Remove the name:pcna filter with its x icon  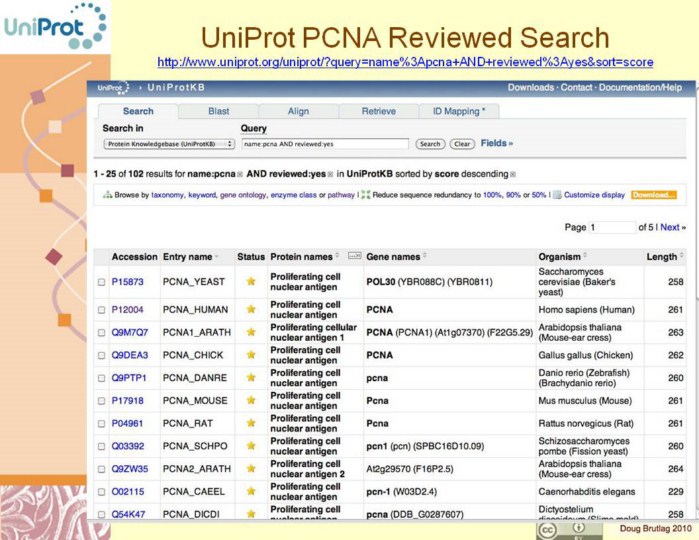[x=241, y=174]
